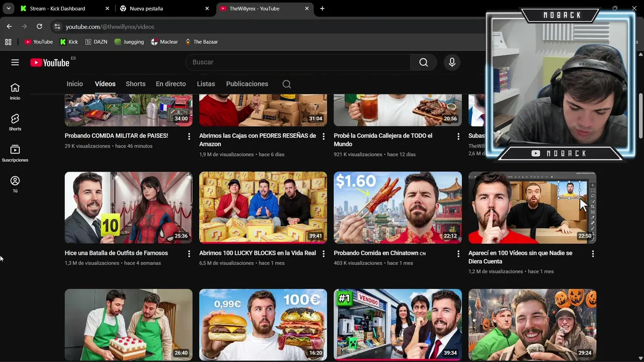644x362 pixels.
Task: Open options for Aparecí en 100 Vídeos
Action: 593,254
